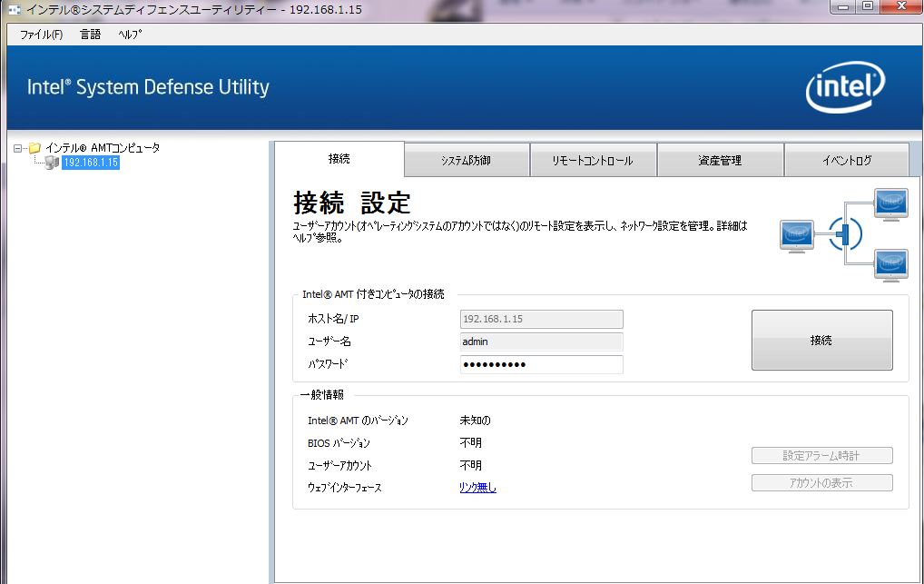Click the large 接続 button

pyautogui.click(x=822, y=341)
